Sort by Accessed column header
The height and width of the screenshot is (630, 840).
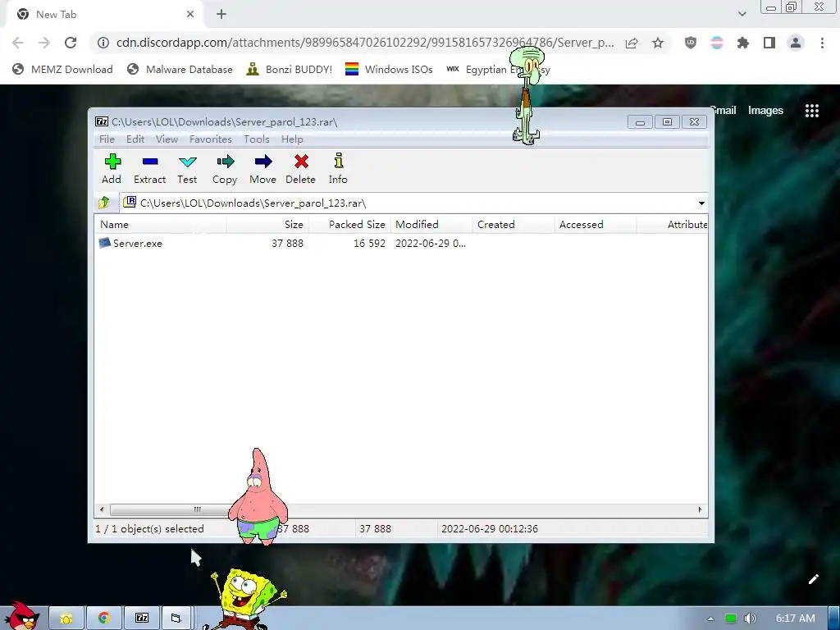[596, 225]
